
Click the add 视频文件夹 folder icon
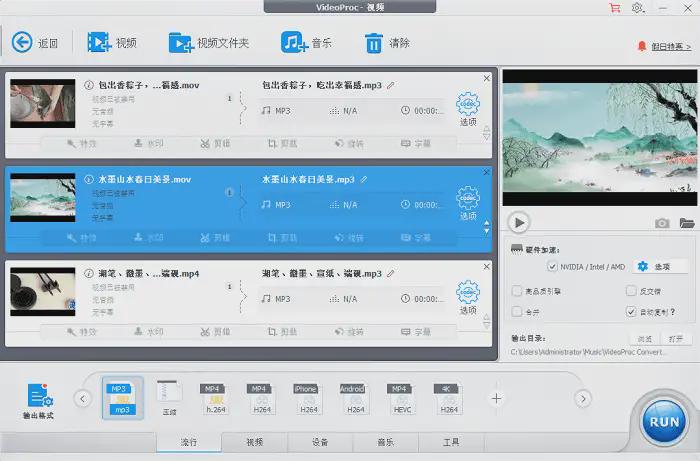[x=180, y=42]
